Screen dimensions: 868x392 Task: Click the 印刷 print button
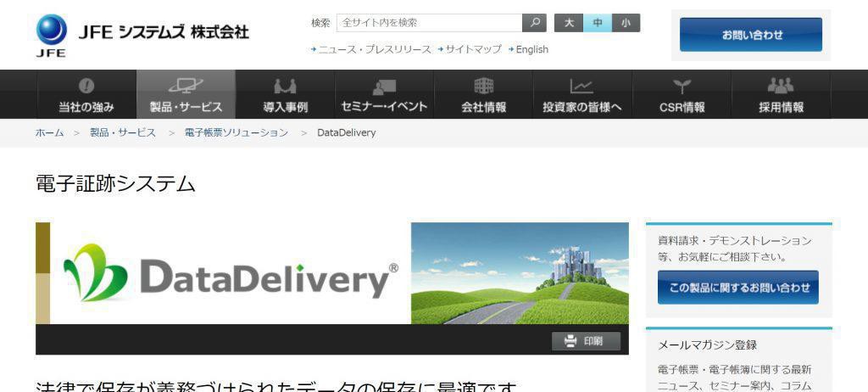587,341
